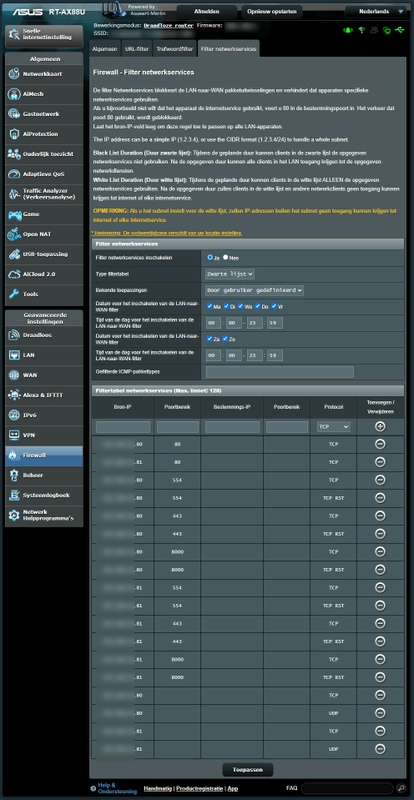Open the Protocol TCP dropdown
This screenshot has width=414, height=800.
[333, 427]
